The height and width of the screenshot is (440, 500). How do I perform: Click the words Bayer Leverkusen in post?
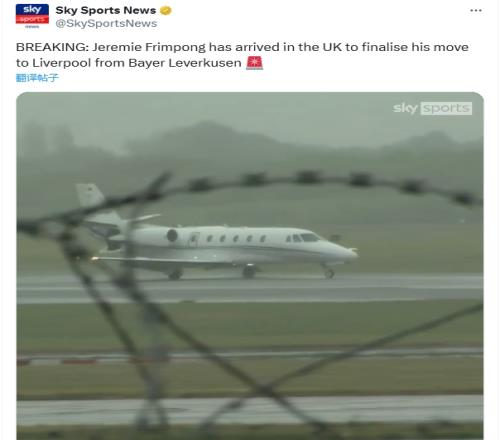click(185, 63)
